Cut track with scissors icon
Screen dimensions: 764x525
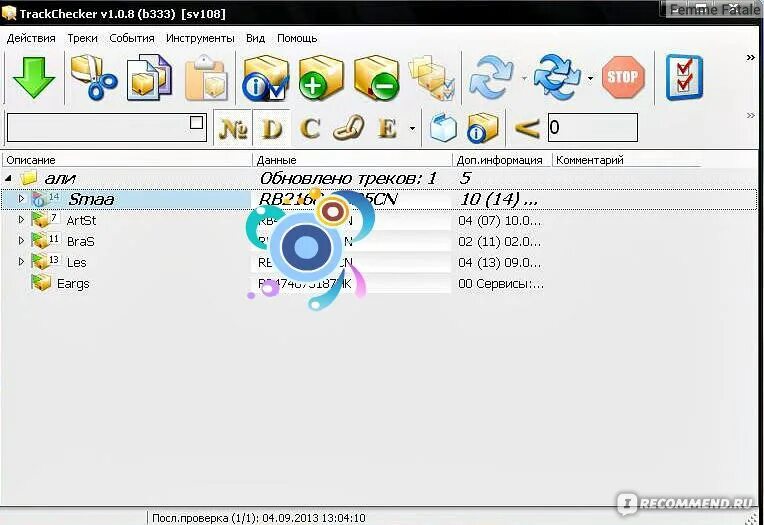tap(93, 78)
